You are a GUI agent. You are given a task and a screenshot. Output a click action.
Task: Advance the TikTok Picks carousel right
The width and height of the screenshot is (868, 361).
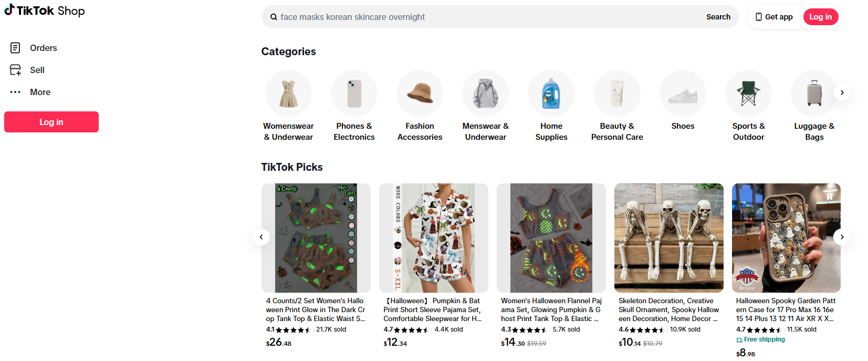tap(841, 237)
